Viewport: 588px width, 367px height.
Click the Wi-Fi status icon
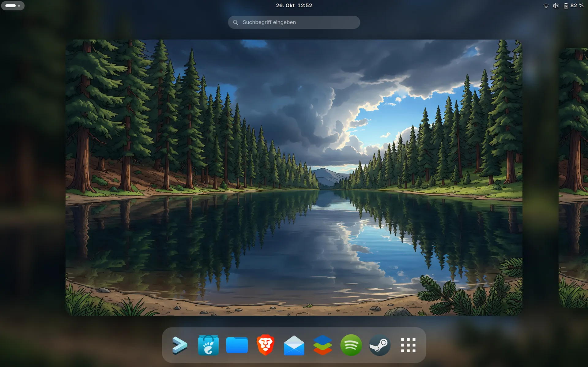546,6
